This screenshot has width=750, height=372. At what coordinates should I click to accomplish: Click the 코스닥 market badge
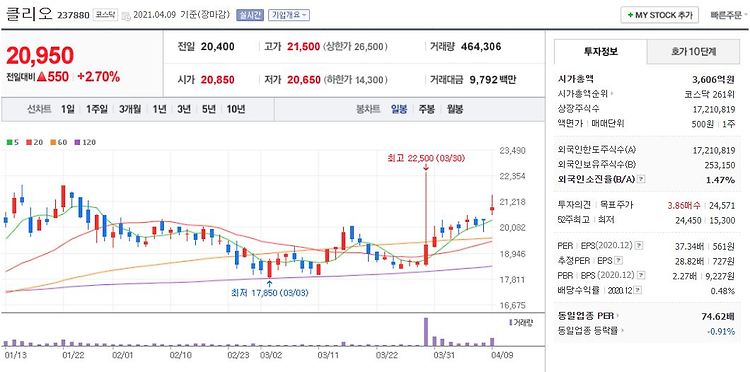[104, 15]
